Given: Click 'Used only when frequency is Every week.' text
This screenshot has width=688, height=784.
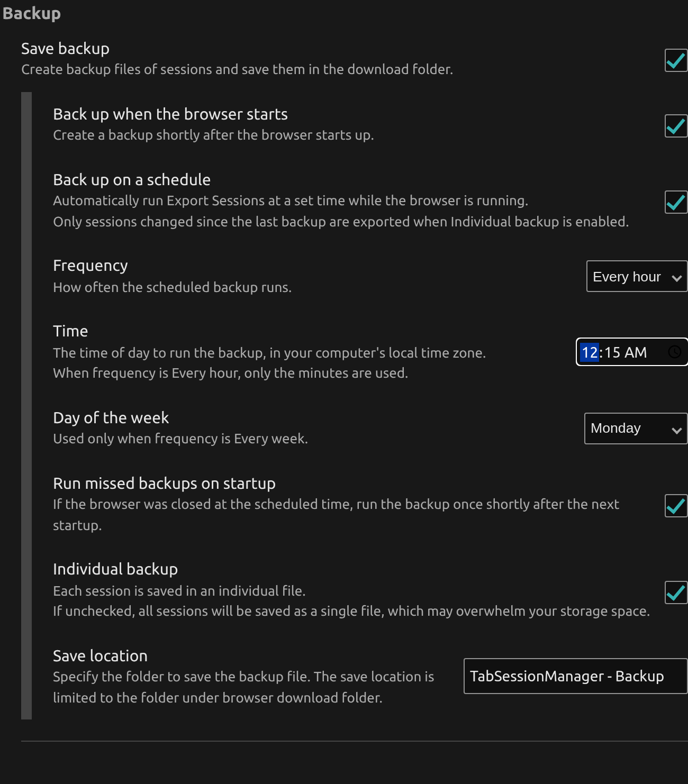Looking at the screenshot, I should 180,439.
